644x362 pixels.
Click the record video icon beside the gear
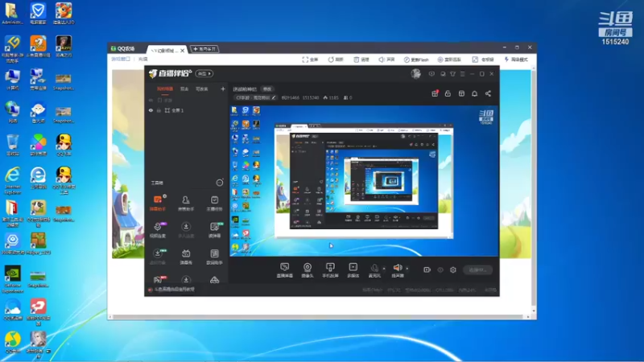point(427,270)
